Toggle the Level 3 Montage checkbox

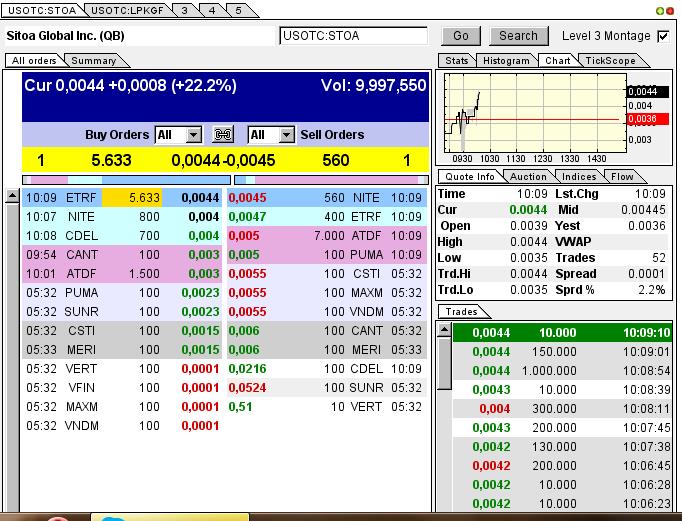tap(662, 36)
